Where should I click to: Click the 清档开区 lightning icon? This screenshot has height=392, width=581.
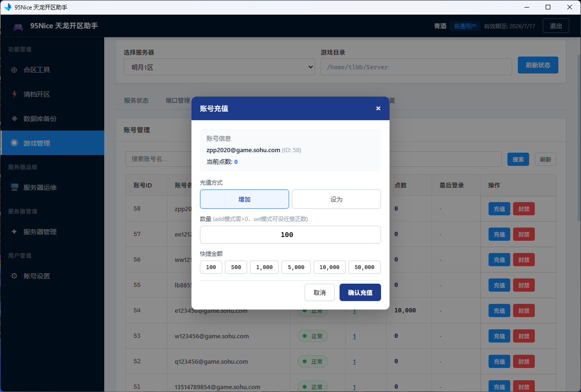[x=14, y=94]
